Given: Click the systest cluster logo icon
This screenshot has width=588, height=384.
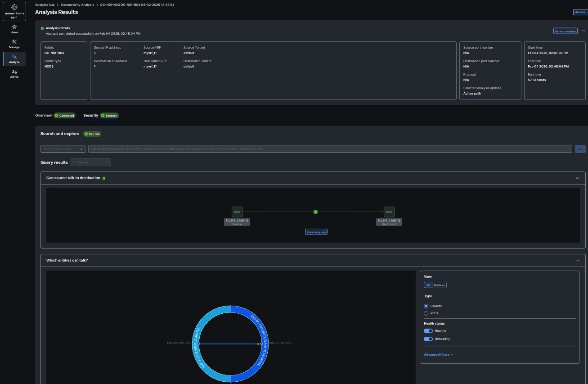Looking at the screenshot, I should point(14,7).
